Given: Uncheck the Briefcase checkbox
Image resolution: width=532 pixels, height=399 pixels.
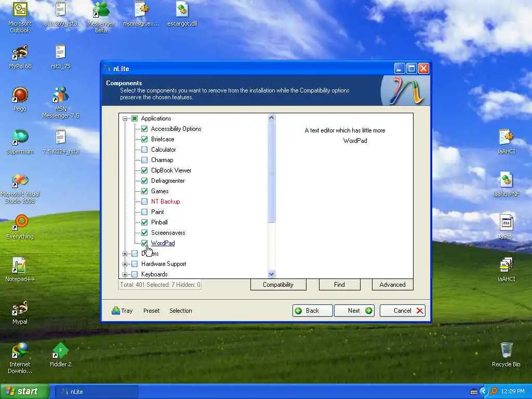Looking at the screenshot, I should pos(144,139).
